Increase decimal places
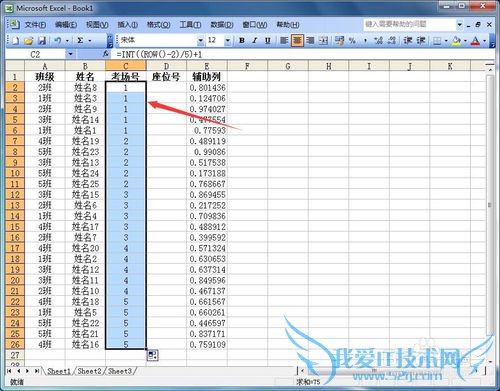The width and height of the screenshot is (500, 391). coord(378,41)
